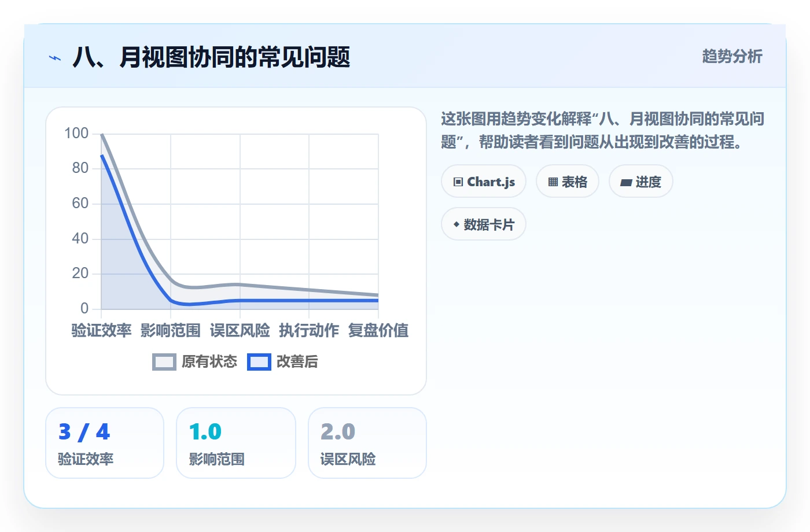Click the lightning icon beside the title
810x532 pixels.
(x=55, y=58)
